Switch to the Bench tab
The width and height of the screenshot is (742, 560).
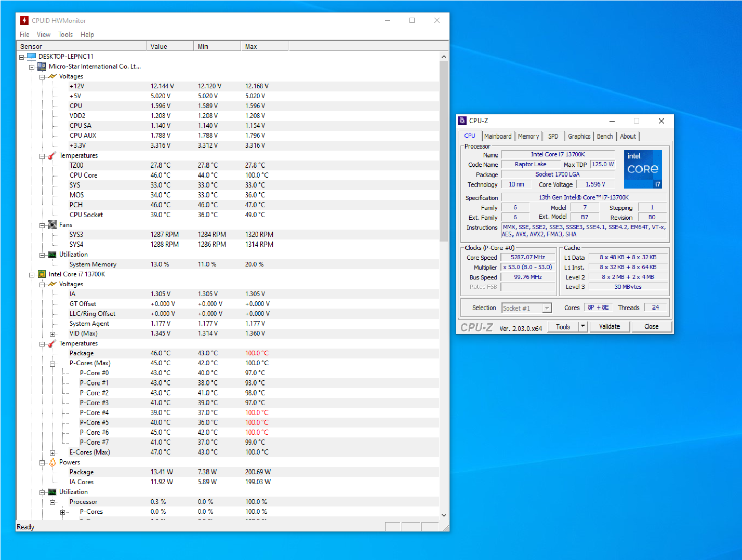tap(604, 137)
